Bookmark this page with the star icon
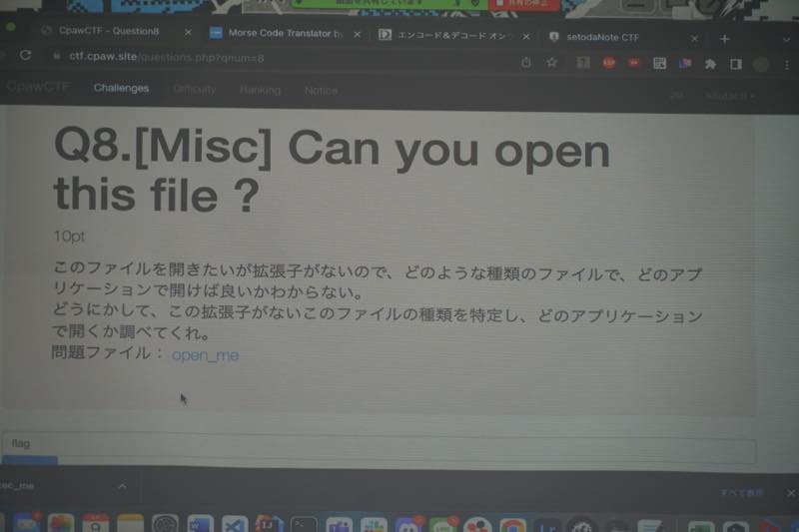Screen dimensions: 799x532 tap(551, 62)
